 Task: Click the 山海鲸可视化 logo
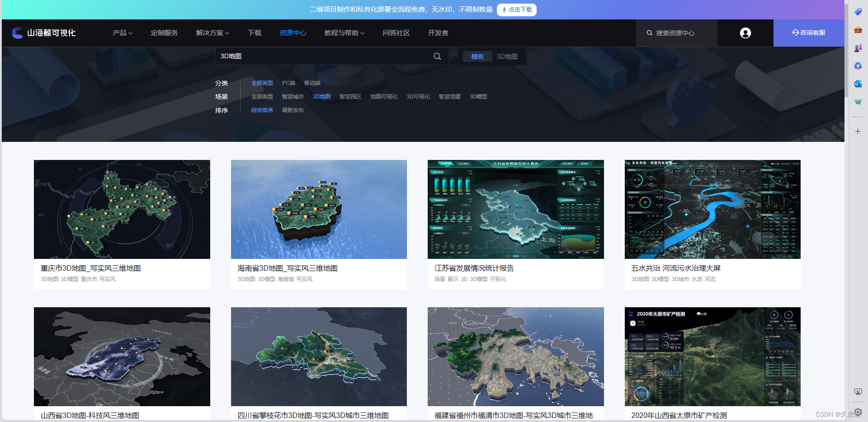43,33
